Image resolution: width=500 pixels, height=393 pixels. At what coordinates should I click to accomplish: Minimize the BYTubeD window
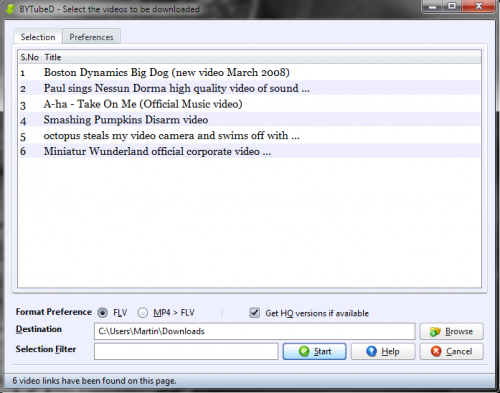pyautogui.click(x=433, y=6)
